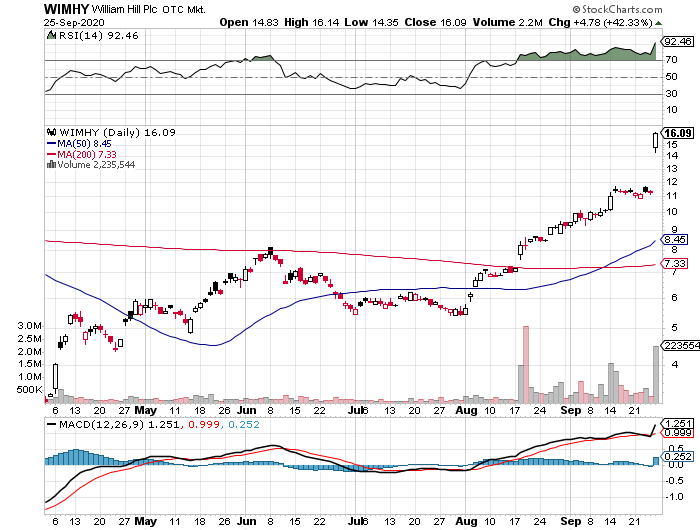Click the RSI(14) legend marker icon
Viewport: 700px width, 530px height.
(51, 37)
